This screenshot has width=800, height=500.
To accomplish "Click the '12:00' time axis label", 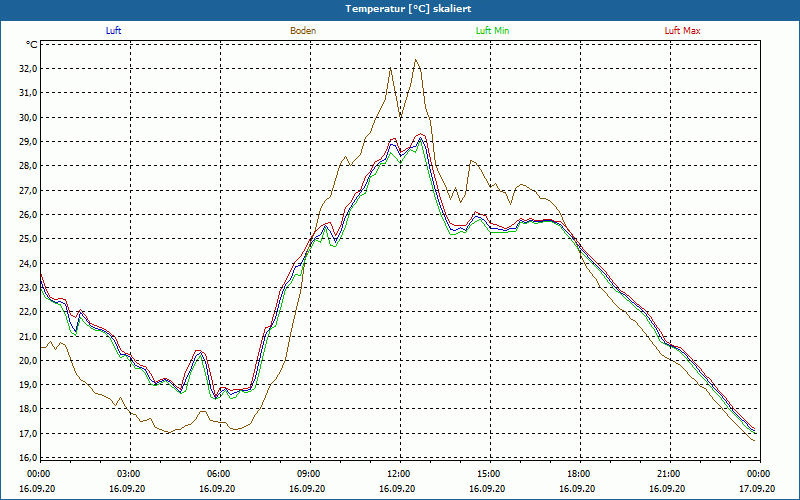I will coord(397,474).
